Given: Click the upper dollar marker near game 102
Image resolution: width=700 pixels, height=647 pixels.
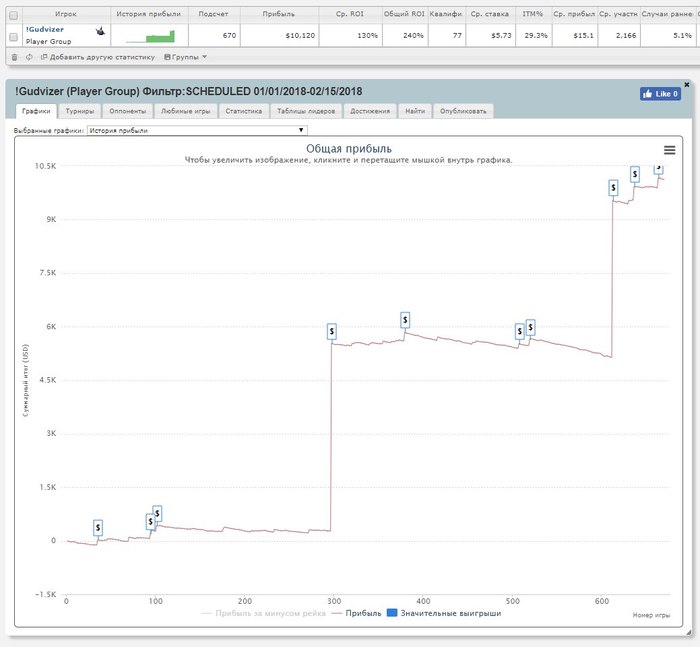Looking at the screenshot, I should 157,513.
